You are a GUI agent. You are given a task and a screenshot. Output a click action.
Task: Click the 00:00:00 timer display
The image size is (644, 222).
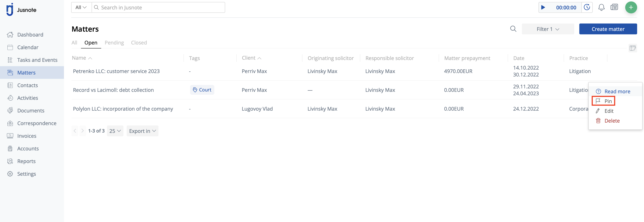[x=566, y=7]
